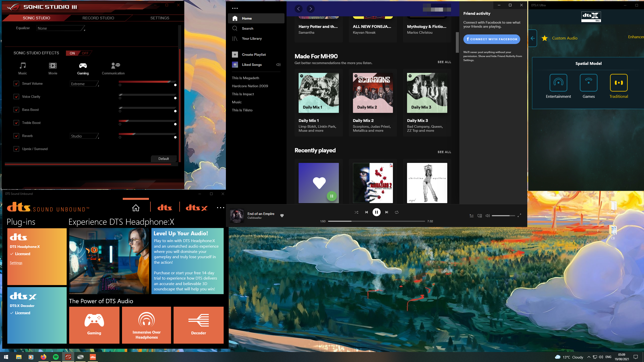644x362 pixels.
Task: Switch to Record Studio tab
Action: 98,18
